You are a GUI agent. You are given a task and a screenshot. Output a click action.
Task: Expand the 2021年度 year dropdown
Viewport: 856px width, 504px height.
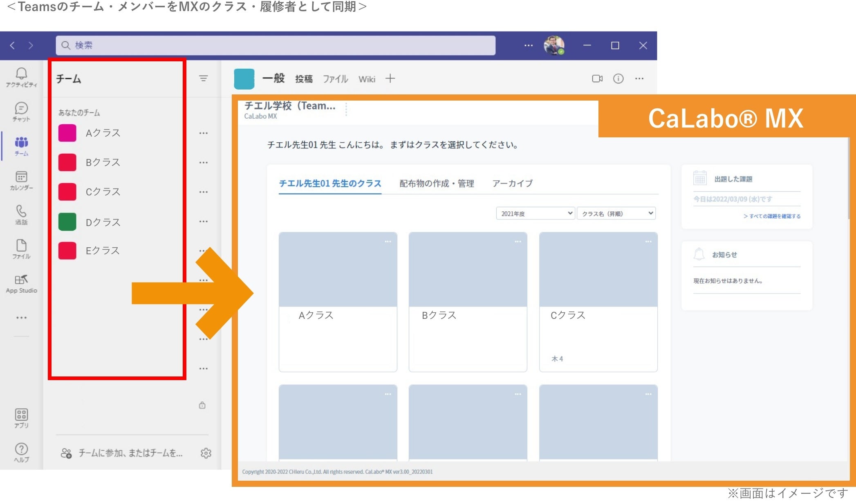tap(536, 213)
